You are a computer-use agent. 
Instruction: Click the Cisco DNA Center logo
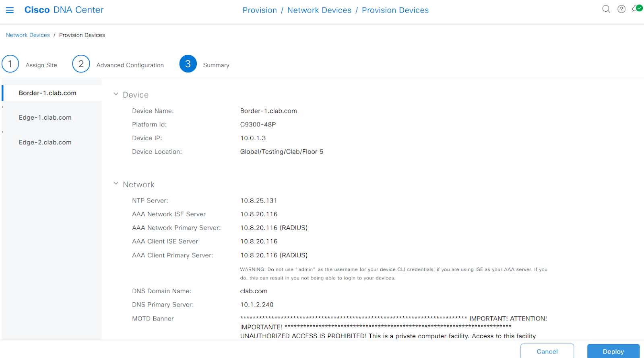(64, 10)
